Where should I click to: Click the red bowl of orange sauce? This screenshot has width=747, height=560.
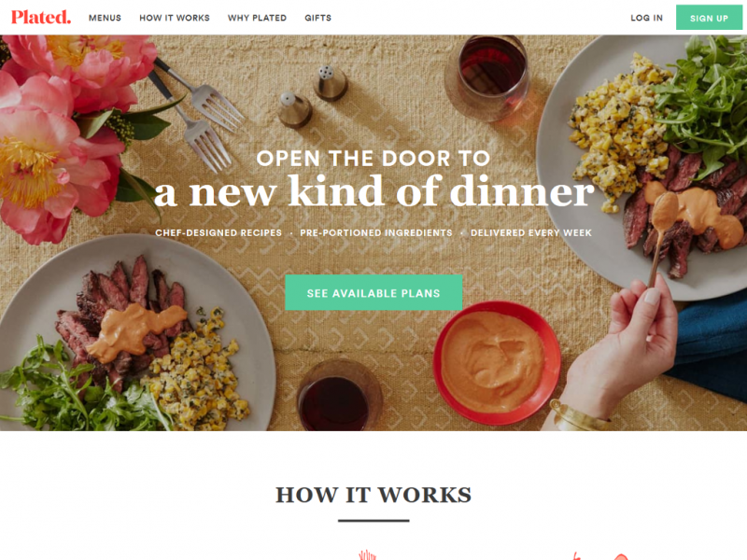pos(497,363)
